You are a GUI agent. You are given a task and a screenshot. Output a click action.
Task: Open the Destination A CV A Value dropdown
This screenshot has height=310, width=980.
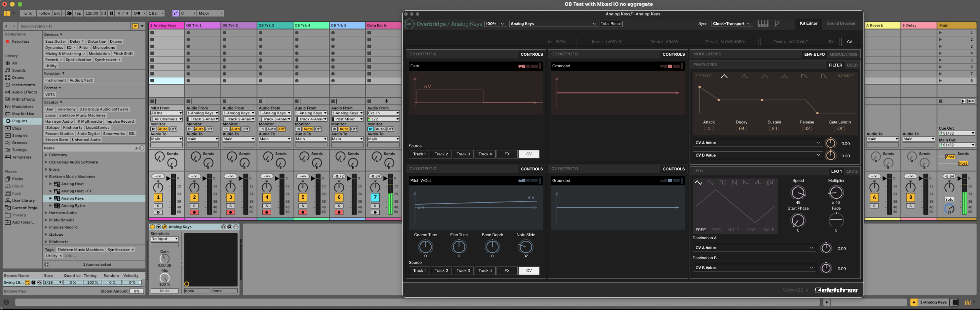click(753, 248)
